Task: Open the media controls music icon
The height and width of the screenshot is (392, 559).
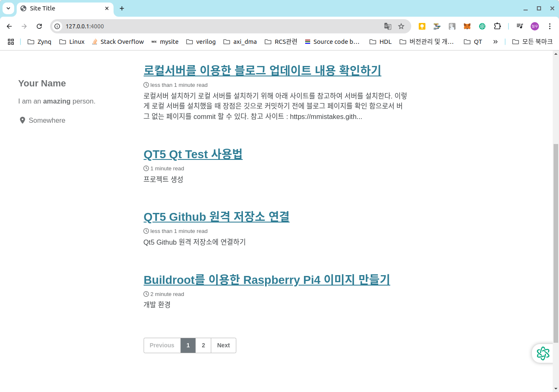Action: [x=519, y=26]
